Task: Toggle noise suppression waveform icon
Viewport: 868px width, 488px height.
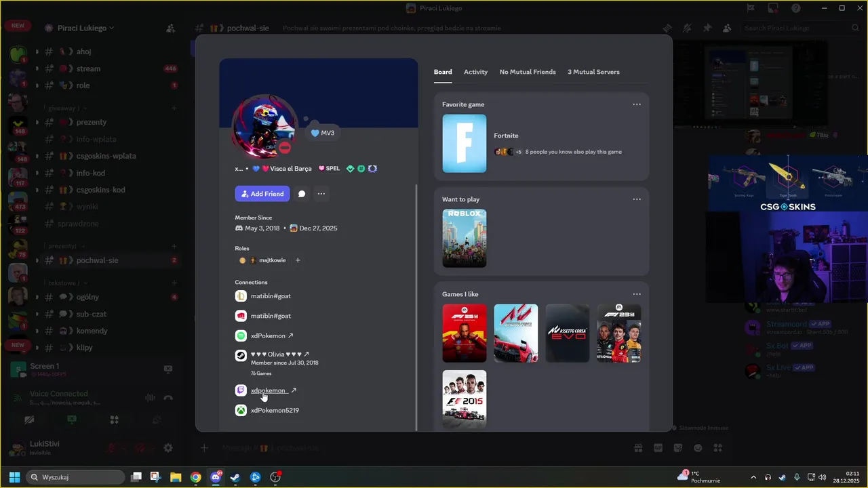Action: [150, 397]
